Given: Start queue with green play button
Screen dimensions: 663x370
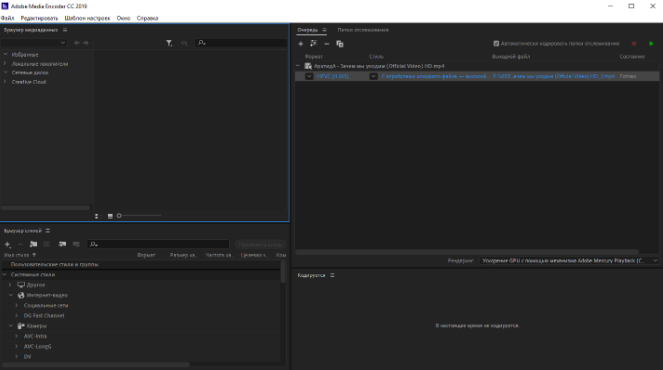Looking at the screenshot, I should coord(651,44).
